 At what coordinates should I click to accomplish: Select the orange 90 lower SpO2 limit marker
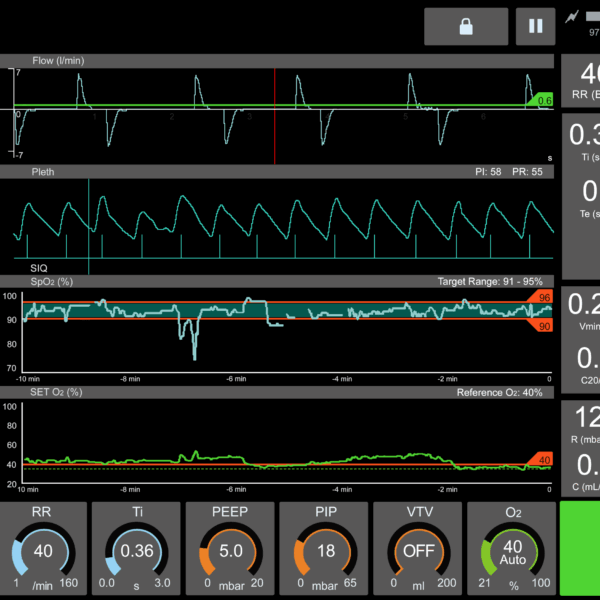(x=541, y=326)
